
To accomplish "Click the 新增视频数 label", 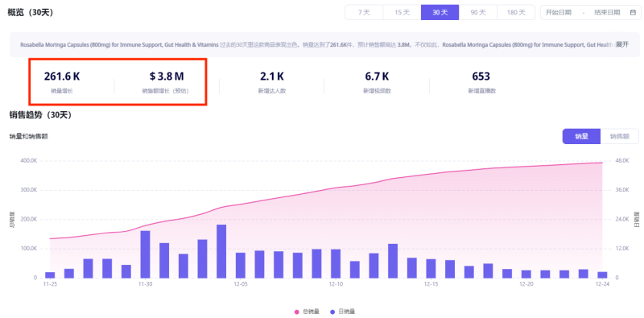I will tap(377, 91).
